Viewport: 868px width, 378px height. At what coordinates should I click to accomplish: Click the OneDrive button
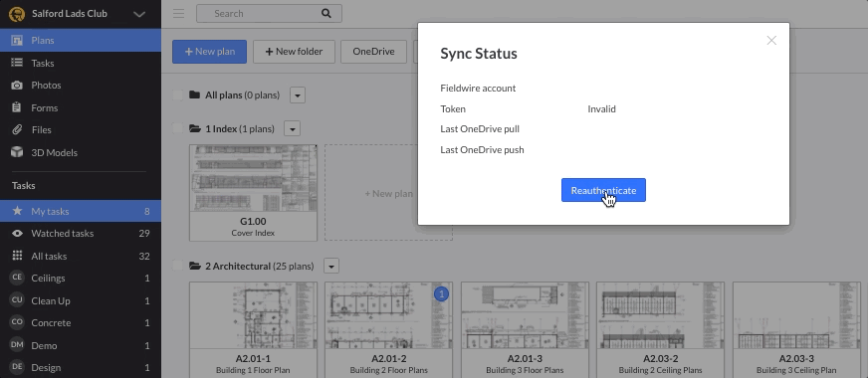click(x=373, y=52)
